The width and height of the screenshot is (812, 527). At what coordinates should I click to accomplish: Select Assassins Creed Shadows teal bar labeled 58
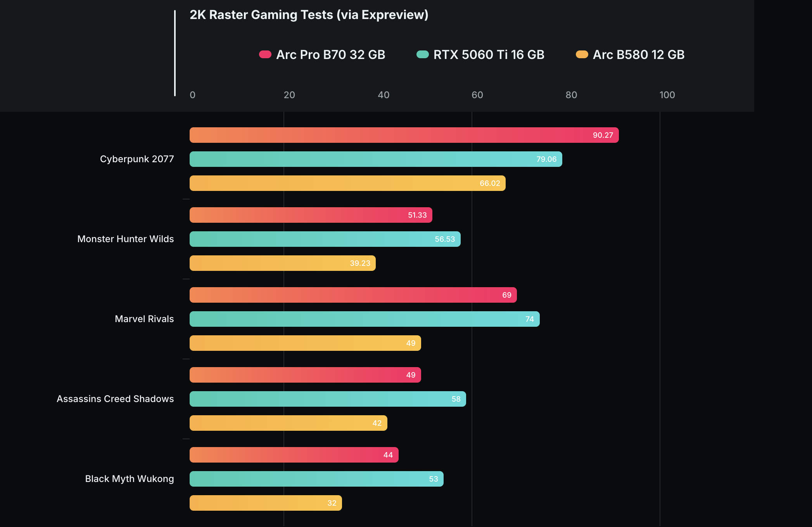pyautogui.click(x=328, y=399)
